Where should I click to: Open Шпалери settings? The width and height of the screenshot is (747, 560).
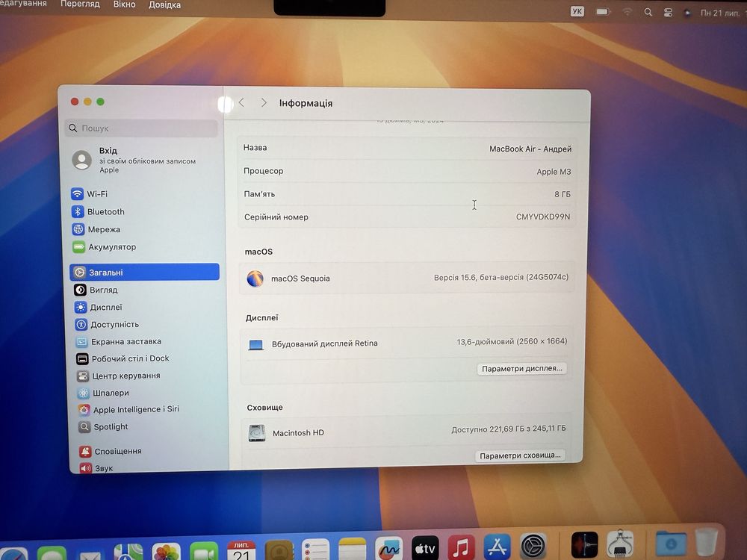pos(103,393)
